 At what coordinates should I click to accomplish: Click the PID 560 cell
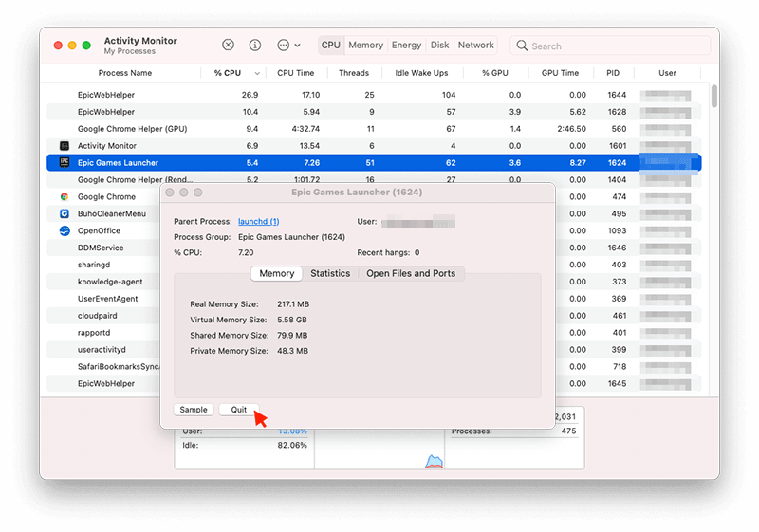tap(619, 129)
